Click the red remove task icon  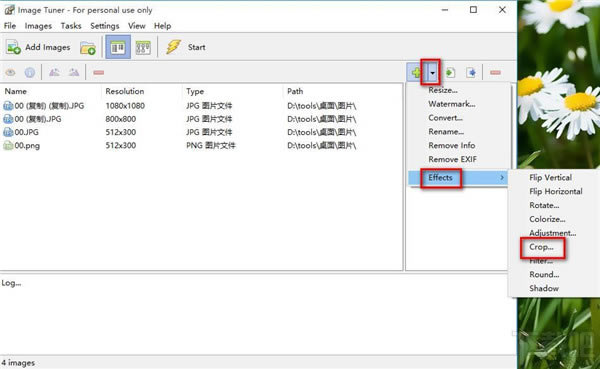pyautogui.click(x=495, y=72)
